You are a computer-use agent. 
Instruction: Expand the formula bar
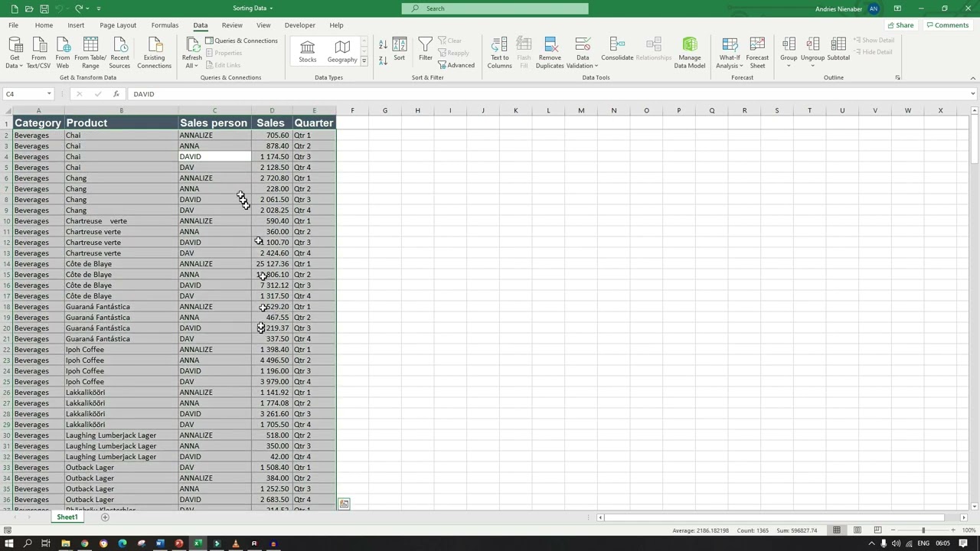click(972, 94)
